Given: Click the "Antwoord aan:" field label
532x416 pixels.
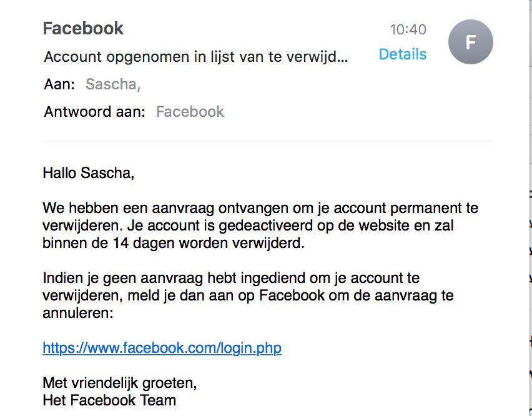Looking at the screenshot, I should 95,112.
